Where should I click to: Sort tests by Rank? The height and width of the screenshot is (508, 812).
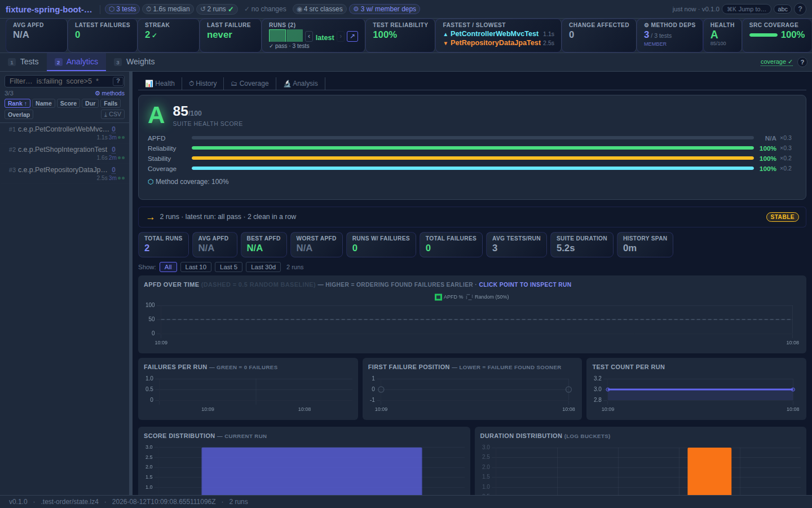(x=17, y=103)
